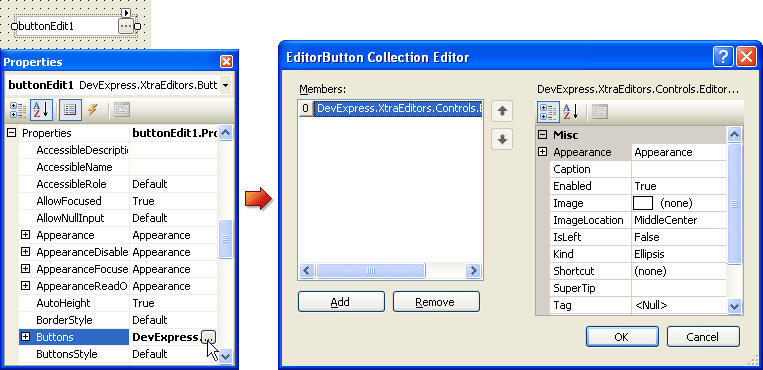Close the Properties window

[x=226, y=62]
